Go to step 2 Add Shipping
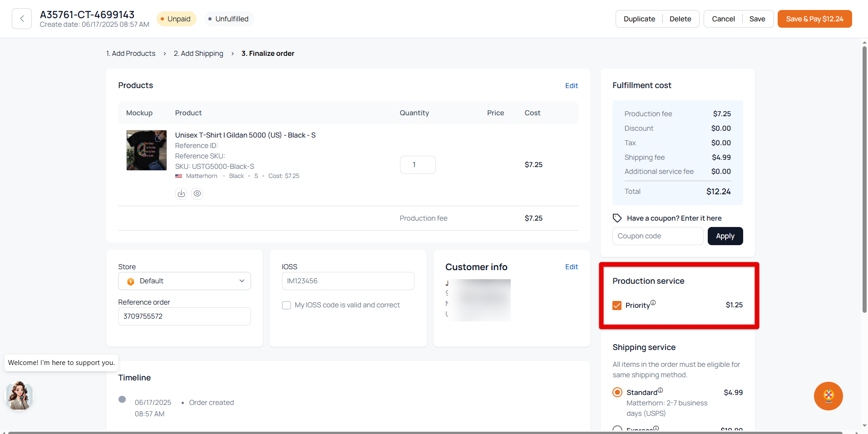 point(198,54)
